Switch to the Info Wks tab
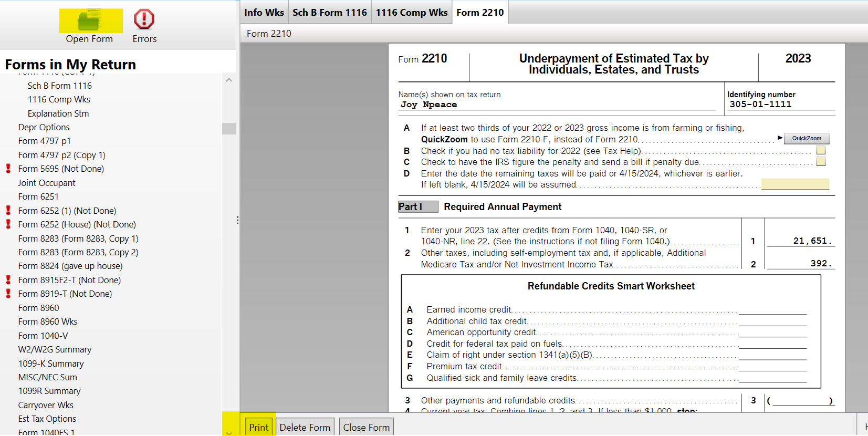The height and width of the screenshot is (436, 868). pos(264,13)
